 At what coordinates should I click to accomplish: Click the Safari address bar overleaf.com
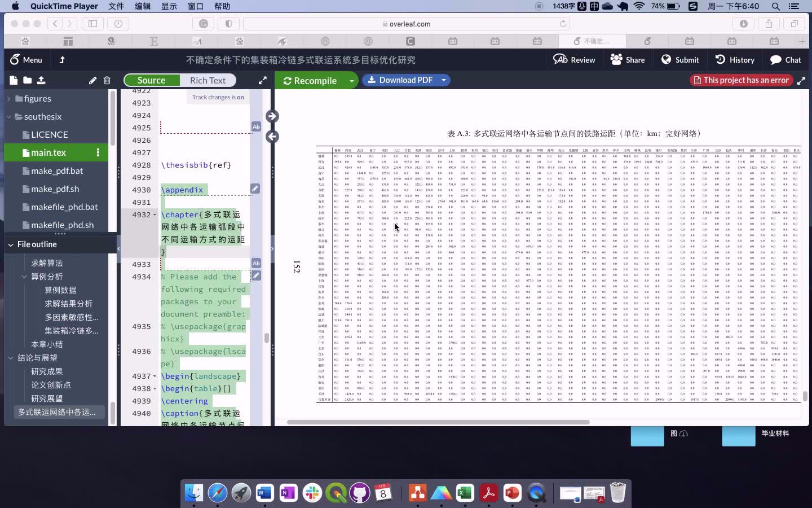[x=406, y=24]
